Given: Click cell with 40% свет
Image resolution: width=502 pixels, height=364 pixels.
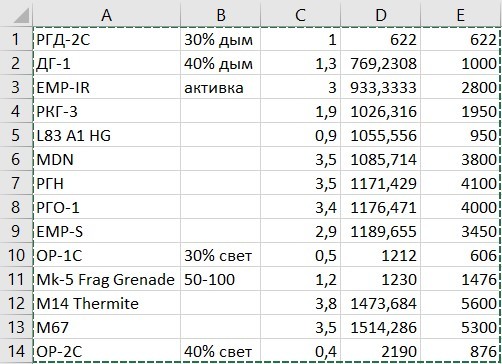Looking at the screenshot, I should click(220, 351).
